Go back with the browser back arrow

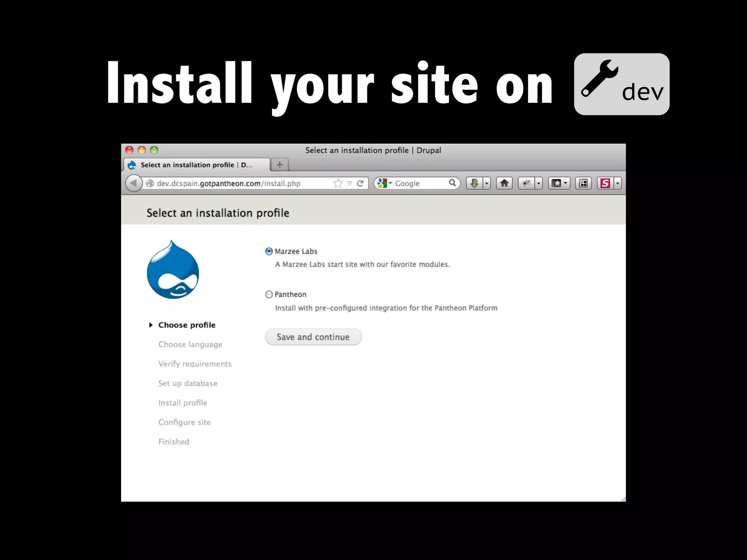(x=133, y=183)
